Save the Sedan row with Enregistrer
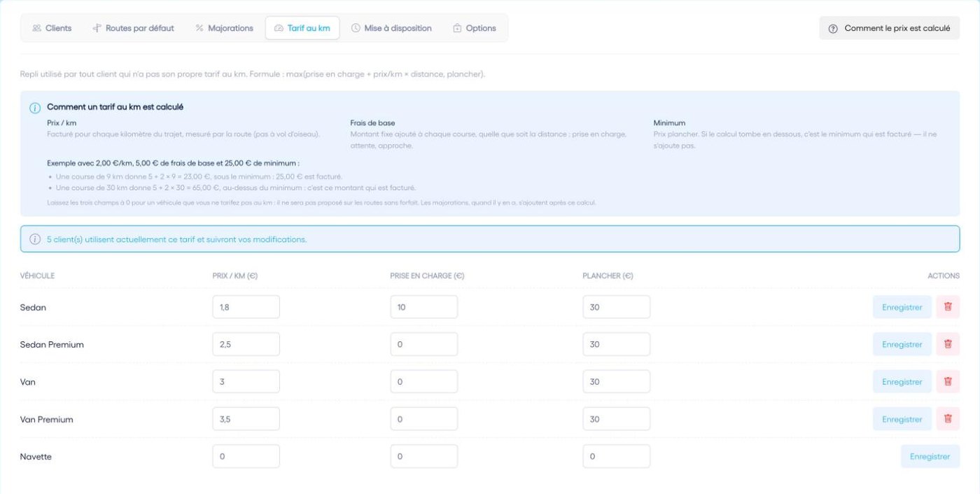980x494 pixels. click(x=902, y=307)
